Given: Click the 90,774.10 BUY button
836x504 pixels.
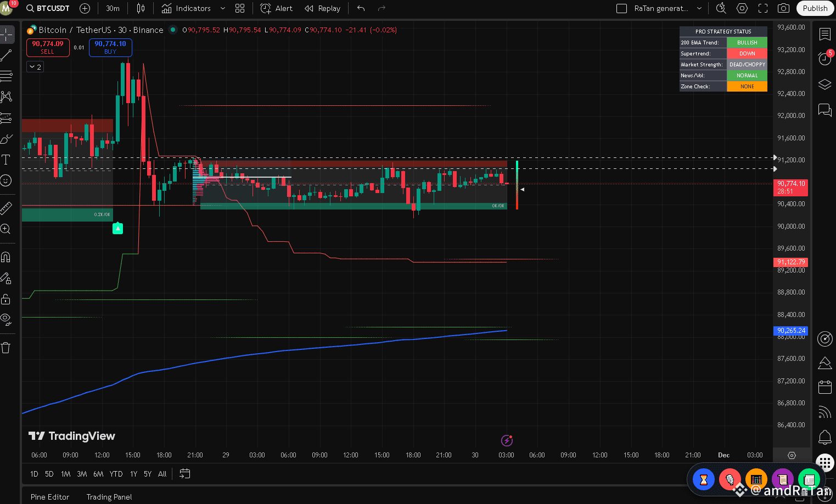Looking at the screenshot, I should (x=110, y=47).
